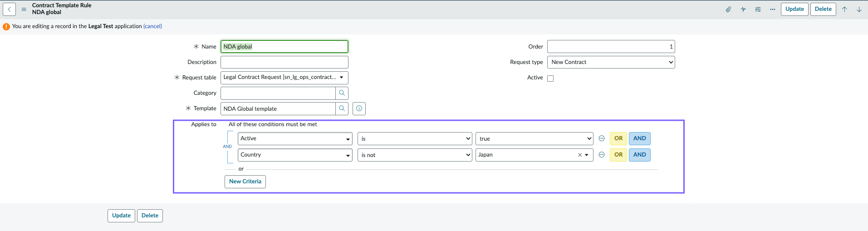
Task: Open the 'true' value dropdown
Action: [534, 138]
